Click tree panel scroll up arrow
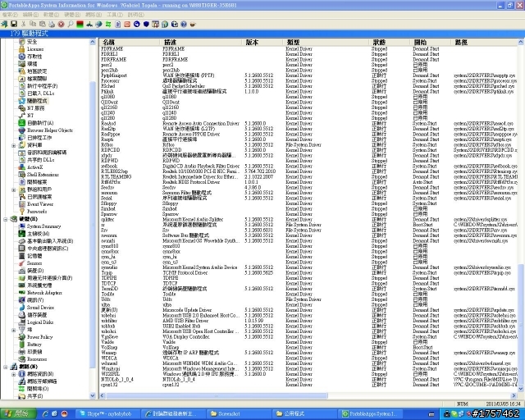Screen dimensions: 525x420 93,42
